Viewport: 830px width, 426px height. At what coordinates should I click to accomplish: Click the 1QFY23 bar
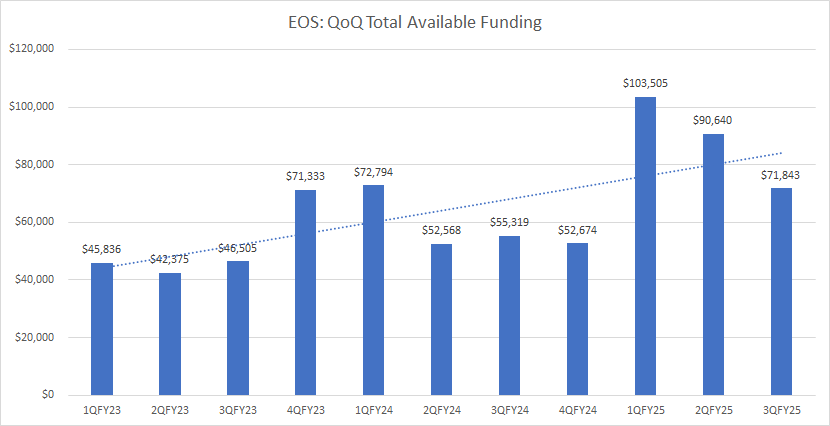click(x=102, y=328)
